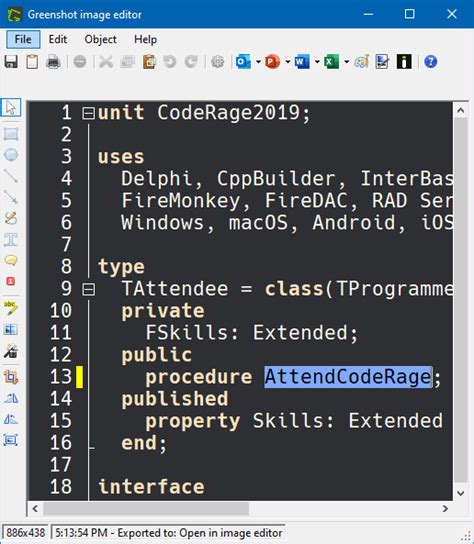Select the draw arrow tool
Image resolution: width=474 pixels, height=544 pixels.
pos(11,197)
